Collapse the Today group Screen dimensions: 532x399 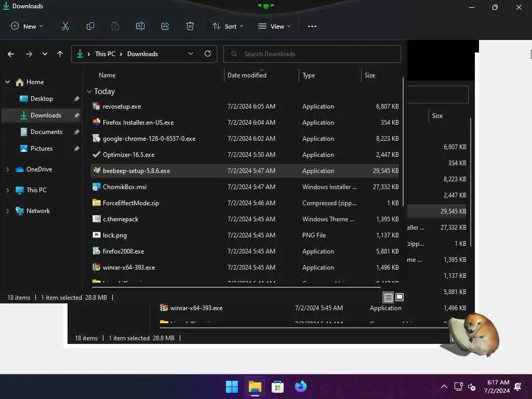tap(89, 91)
